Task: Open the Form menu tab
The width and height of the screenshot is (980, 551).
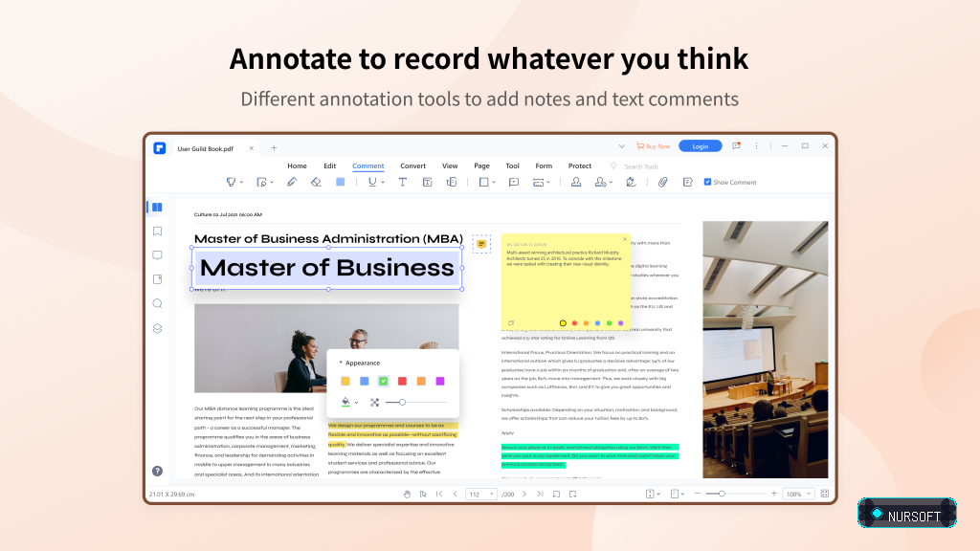Action: point(544,165)
